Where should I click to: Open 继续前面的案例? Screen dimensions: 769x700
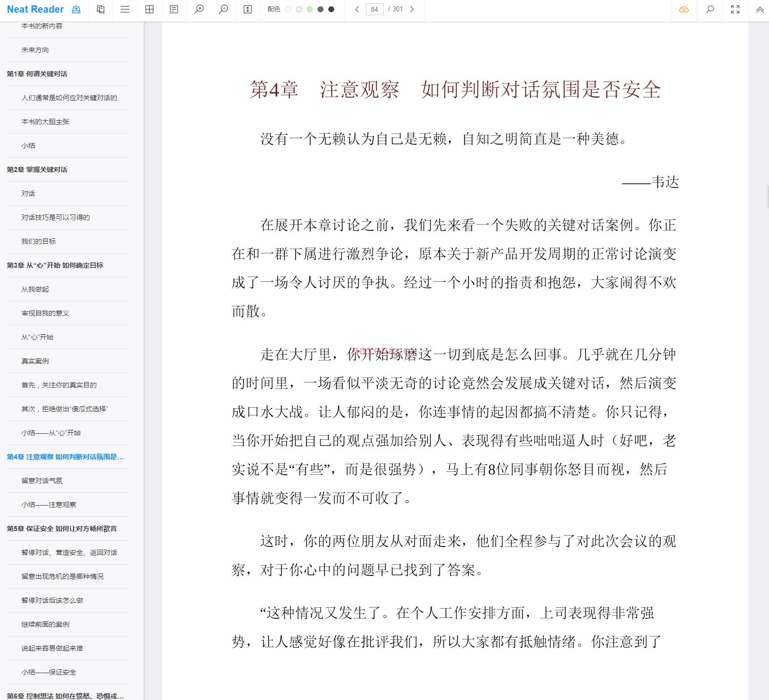(x=45, y=624)
